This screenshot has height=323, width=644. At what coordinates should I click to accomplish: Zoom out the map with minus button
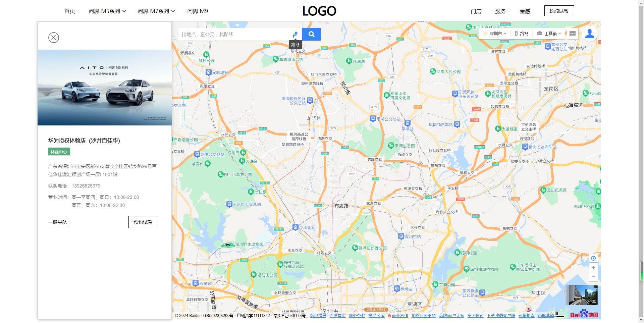click(593, 277)
